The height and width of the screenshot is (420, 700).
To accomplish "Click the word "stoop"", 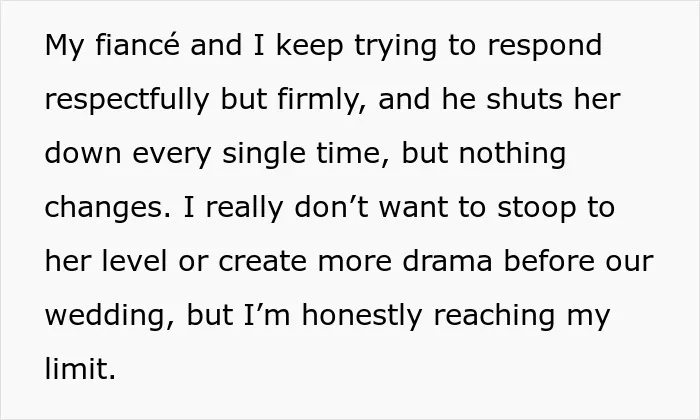I will click(537, 209).
